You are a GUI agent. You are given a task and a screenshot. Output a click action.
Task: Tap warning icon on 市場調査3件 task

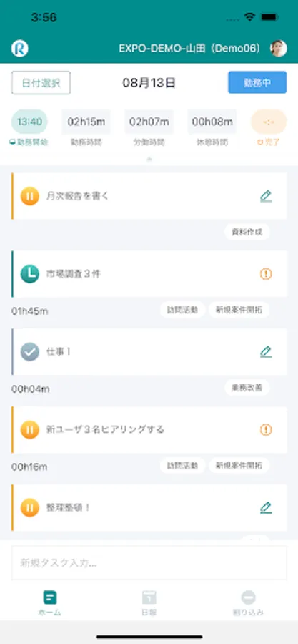(x=266, y=274)
